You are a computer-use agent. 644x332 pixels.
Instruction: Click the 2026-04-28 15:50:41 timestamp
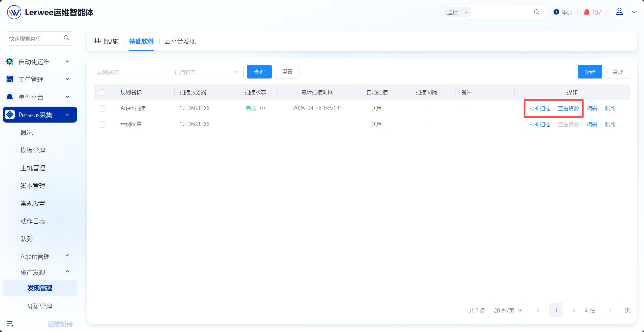tap(317, 108)
